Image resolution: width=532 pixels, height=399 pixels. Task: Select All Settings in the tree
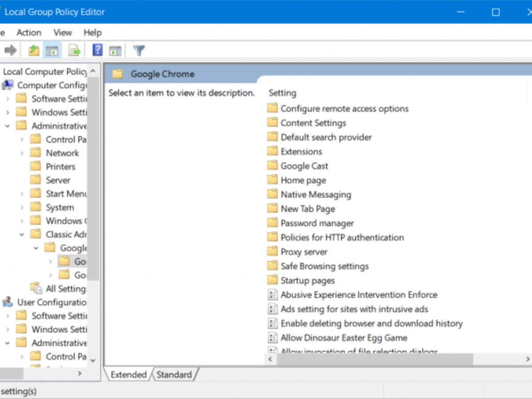[x=65, y=289]
